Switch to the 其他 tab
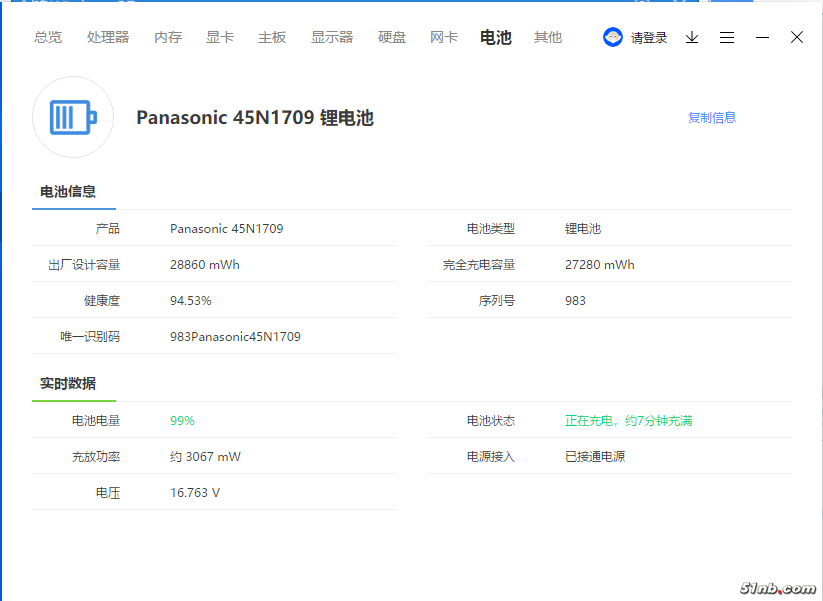Screen dimensions: 823x601 point(548,37)
